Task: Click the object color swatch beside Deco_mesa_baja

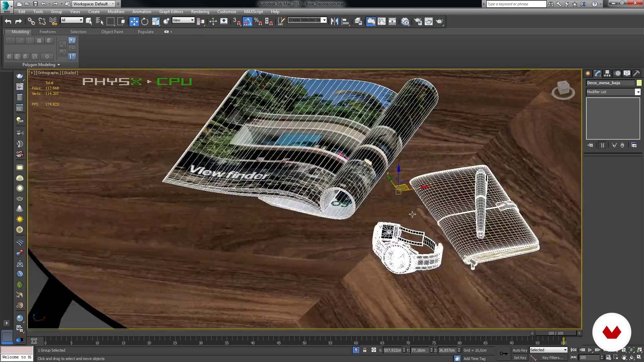Action: 639,83
